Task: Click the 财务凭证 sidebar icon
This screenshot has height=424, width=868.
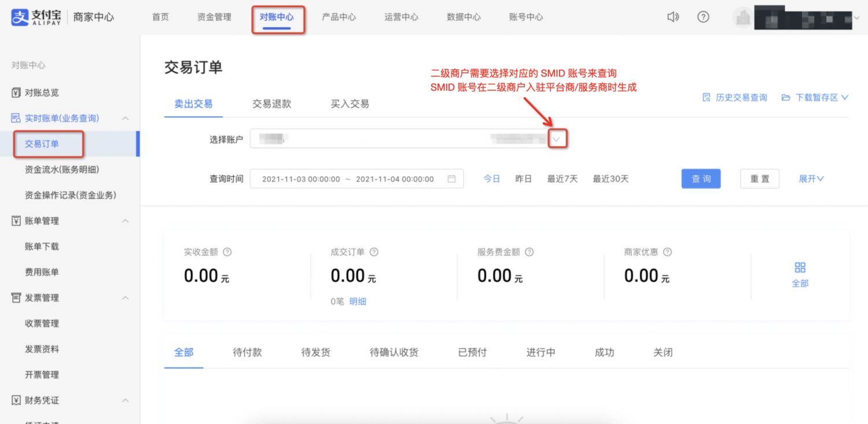Action: (x=16, y=400)
